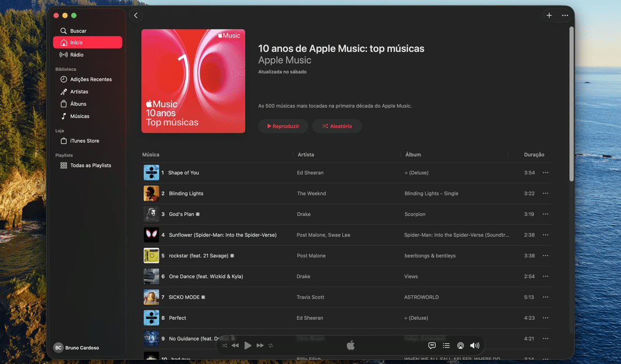The image size is (621, 364).
Task: Click the rockstar track artwork icon
Action: tap(152, 255)
